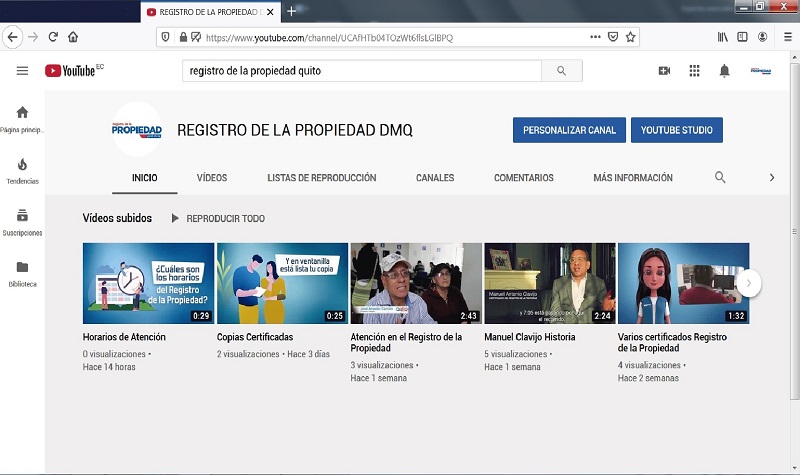Screen dimensions: 800x475
Task: Open Varios certificados Registro de la Propiedad title
Action: [672, 342]
